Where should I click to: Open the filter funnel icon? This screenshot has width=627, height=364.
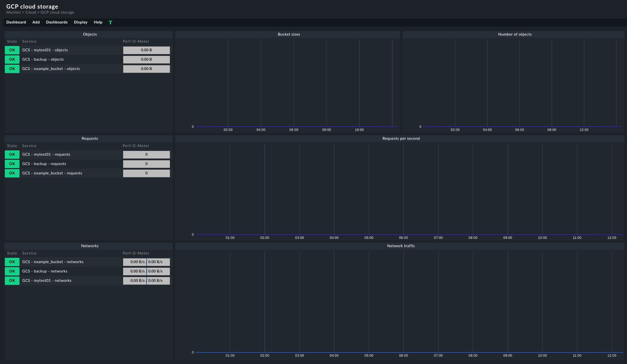pos(110,22)
